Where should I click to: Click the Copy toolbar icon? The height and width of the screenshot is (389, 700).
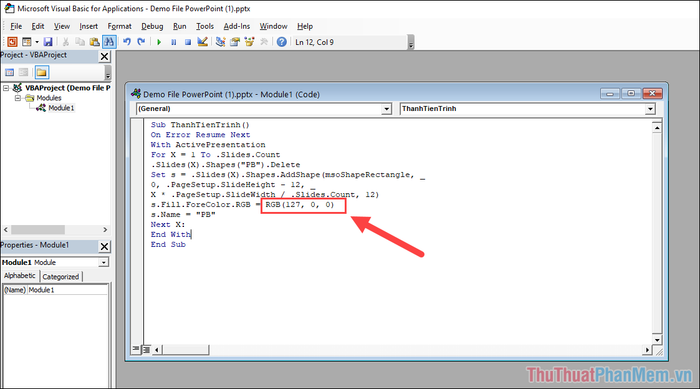(80, 42)
